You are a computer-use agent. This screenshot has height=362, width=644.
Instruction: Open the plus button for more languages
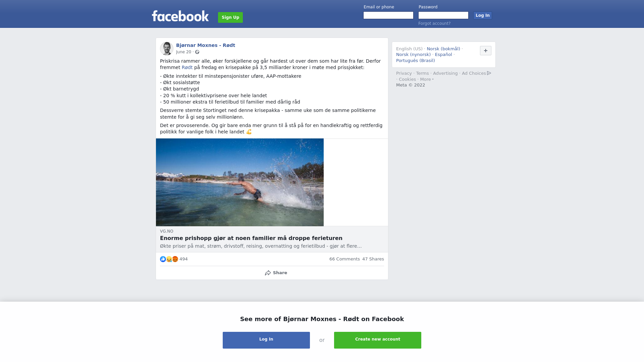click(486, 51)
